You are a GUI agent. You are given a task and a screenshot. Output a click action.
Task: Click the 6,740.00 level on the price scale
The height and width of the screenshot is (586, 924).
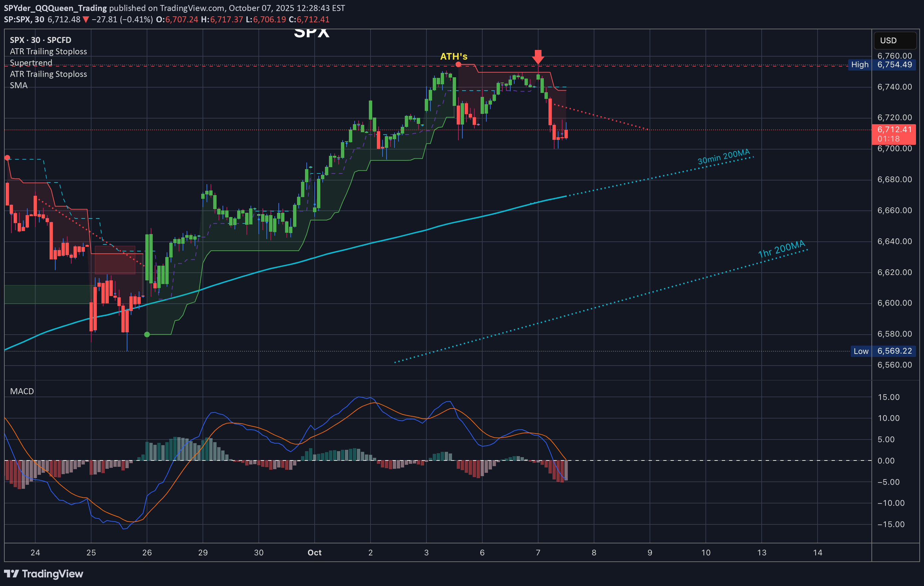coord(894,87)
